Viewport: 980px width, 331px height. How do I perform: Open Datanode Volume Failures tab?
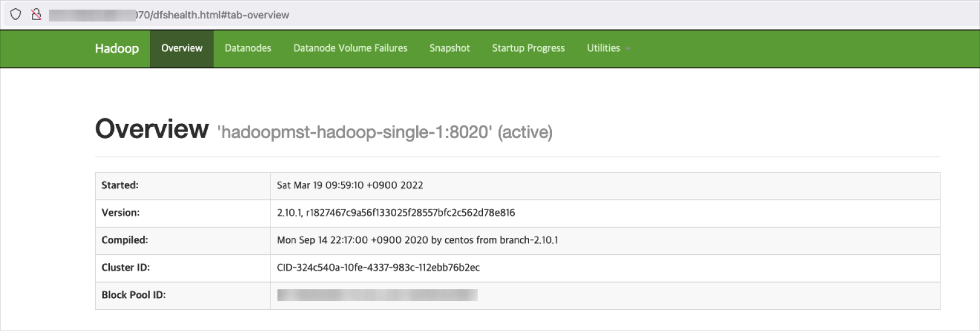[350, 48]
